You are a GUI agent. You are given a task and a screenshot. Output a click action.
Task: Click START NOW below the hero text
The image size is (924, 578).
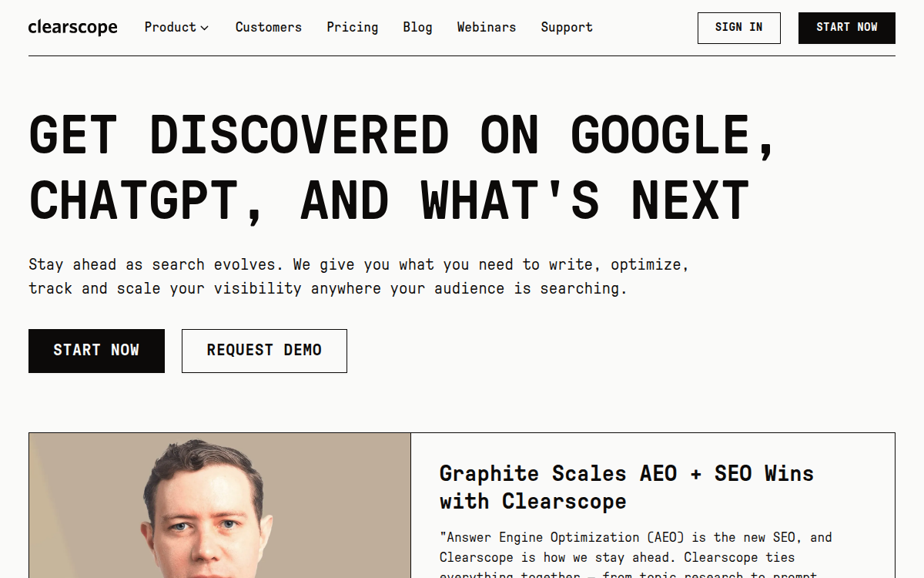click(x=96, y=351)
